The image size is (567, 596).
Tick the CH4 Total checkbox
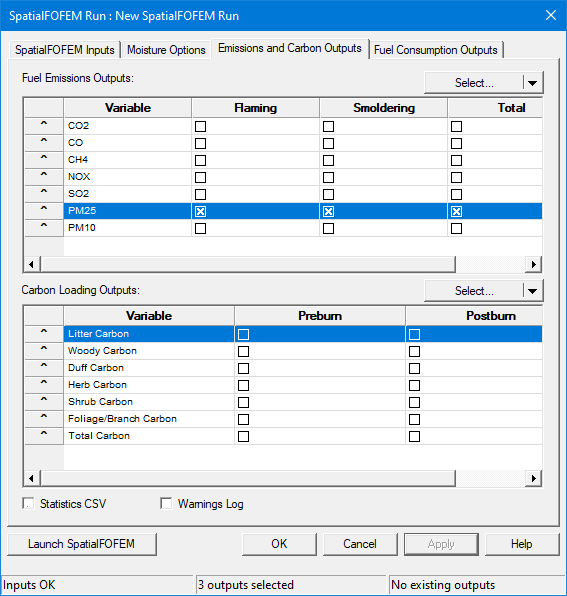[x=456, y=160]
